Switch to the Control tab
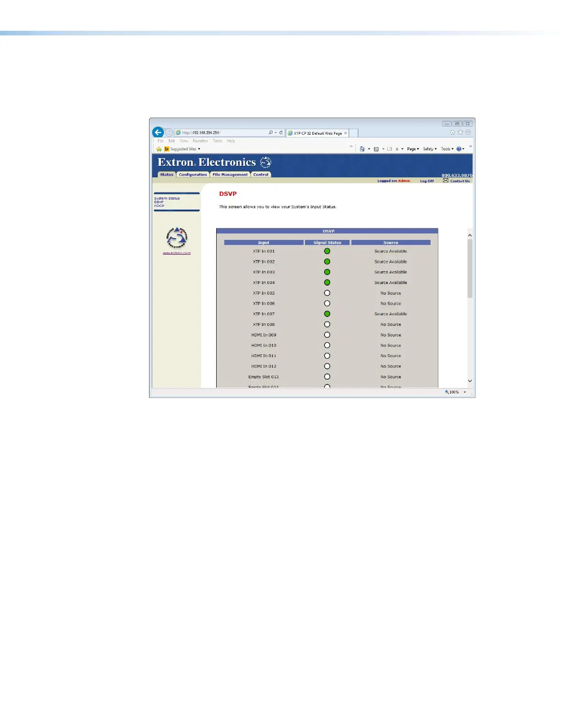 pyautogui.click(x=261, y=175)
